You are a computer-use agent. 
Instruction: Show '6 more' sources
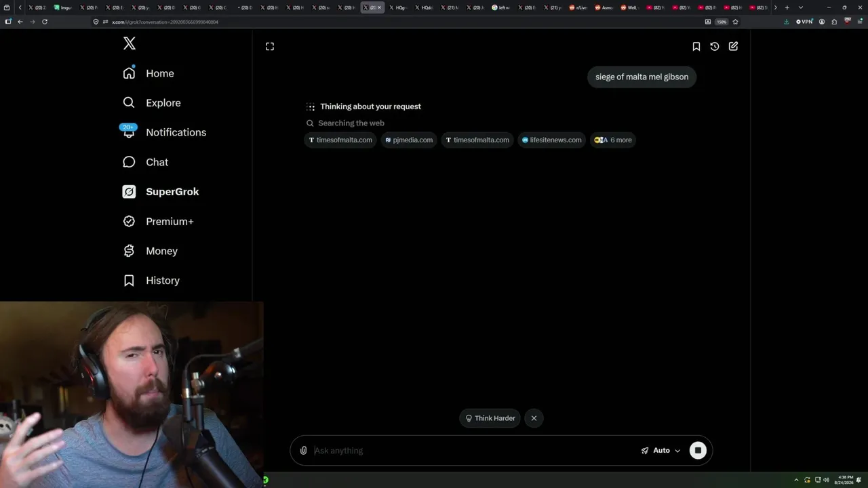[x=613, y=140]
